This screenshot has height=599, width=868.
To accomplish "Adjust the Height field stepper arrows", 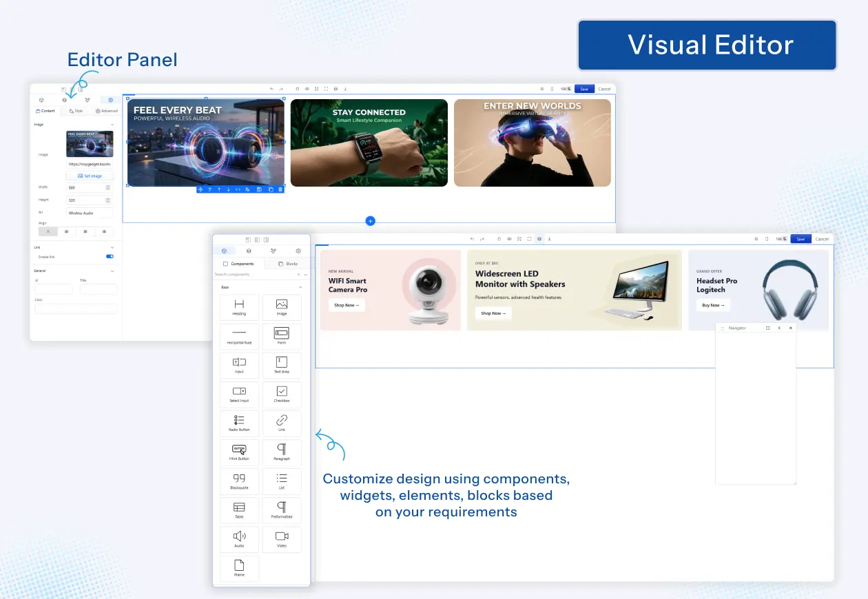I will pos(107,200).
